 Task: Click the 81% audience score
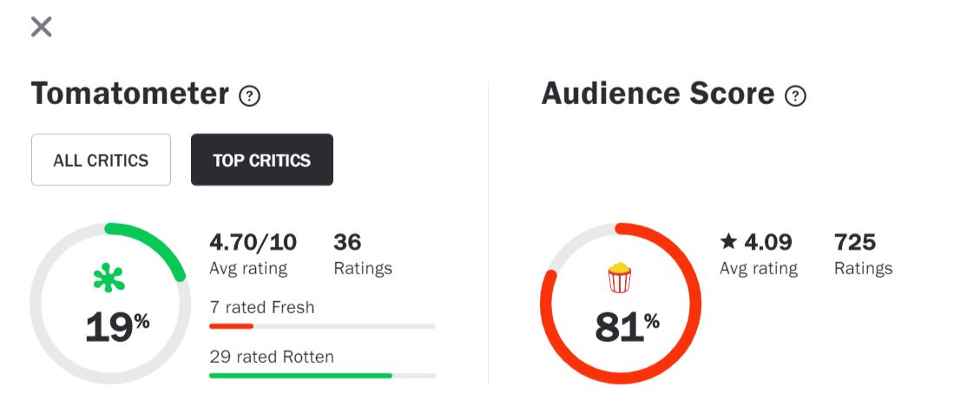627,327
